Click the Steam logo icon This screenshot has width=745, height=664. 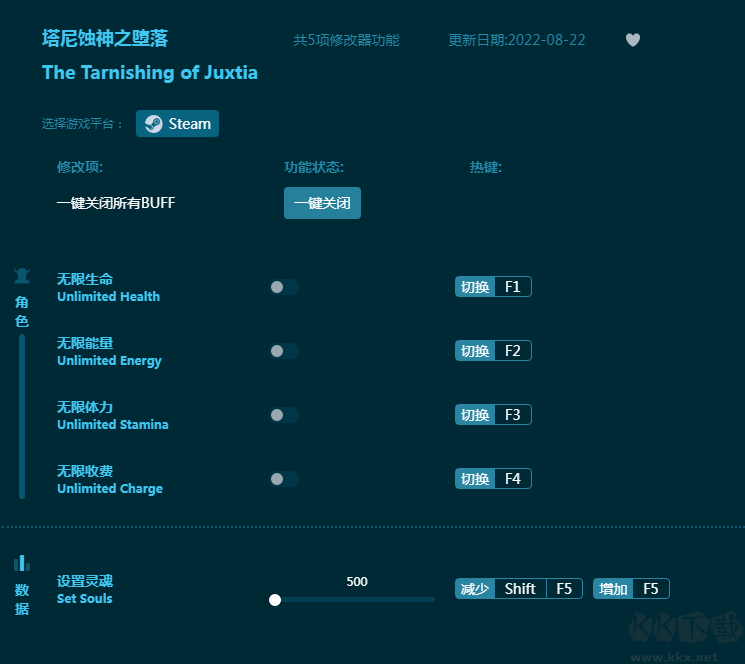point(153,124)
